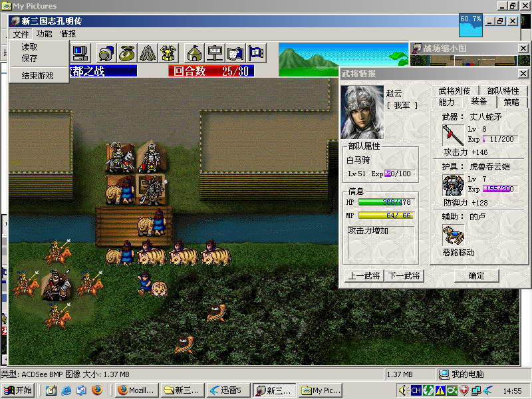Click the yellow MP bar
The image size is (532, 399).
coord(386,215)
